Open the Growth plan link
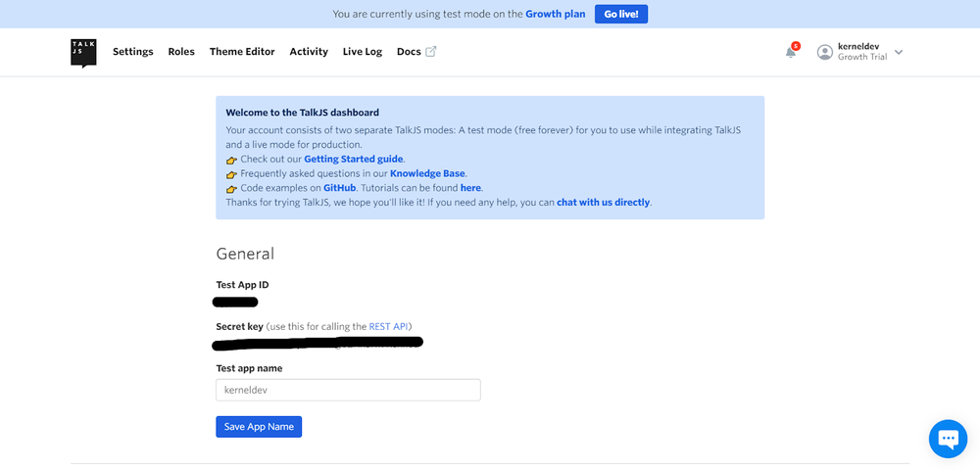Screen dimensions: 980x471 555,14
